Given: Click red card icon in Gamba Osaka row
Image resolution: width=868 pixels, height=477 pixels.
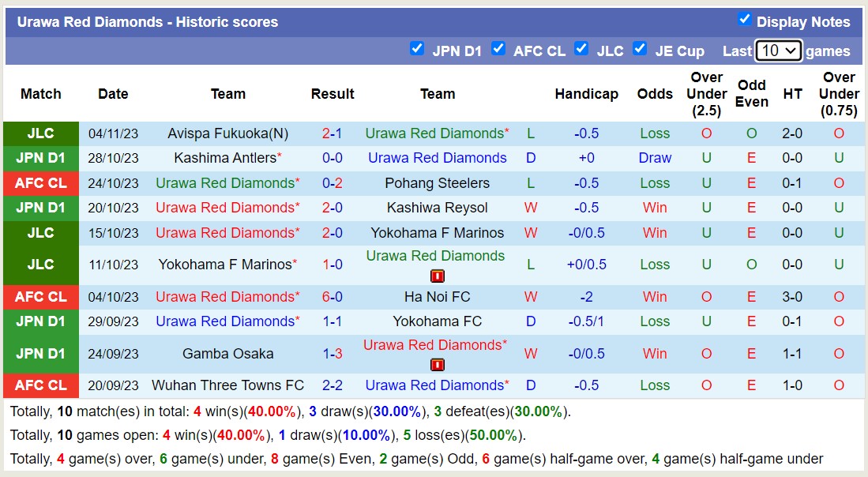Looking at the screenshot, I should 437,365.
